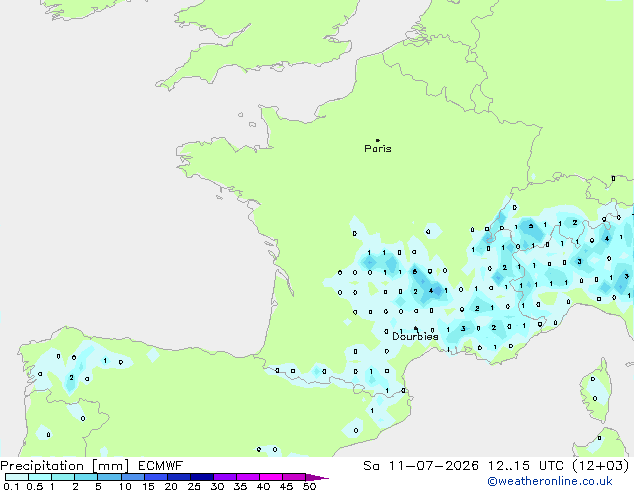This screenshot has height=490, width=634.
Task: Pick the 25–30 mm dark blue swatch
Action: [x=202, y=477]
